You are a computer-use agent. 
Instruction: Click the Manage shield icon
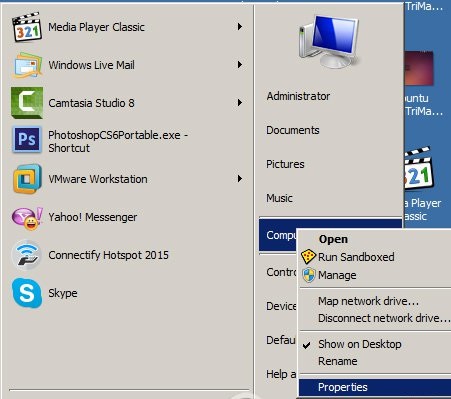tap(309, 275)
